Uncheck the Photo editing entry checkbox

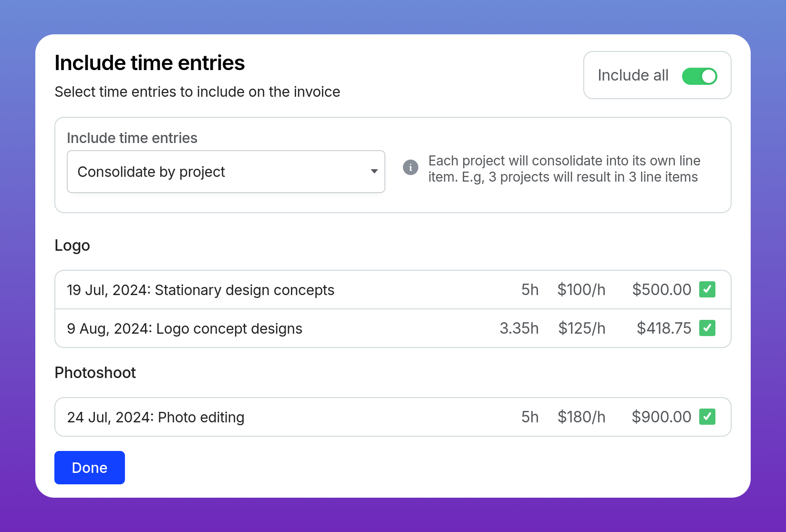707,417
